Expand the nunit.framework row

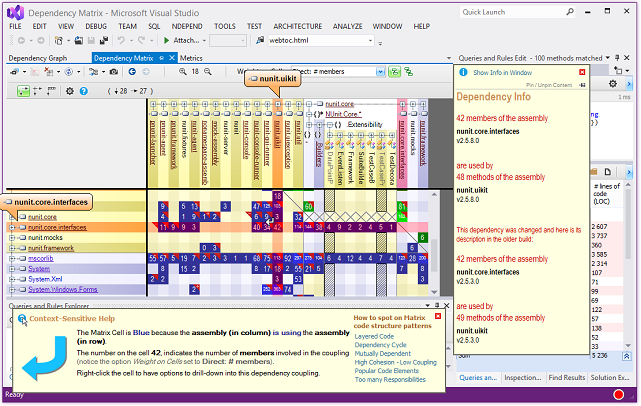pos(12,248)
